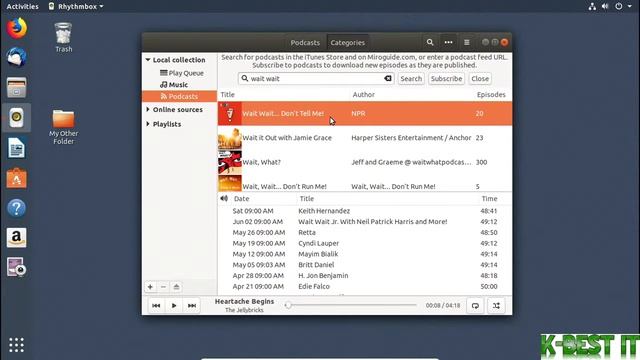This screenshot has height=360, width=640.
Task: Switch to the Categories header tab
Action: coord(348,42)
